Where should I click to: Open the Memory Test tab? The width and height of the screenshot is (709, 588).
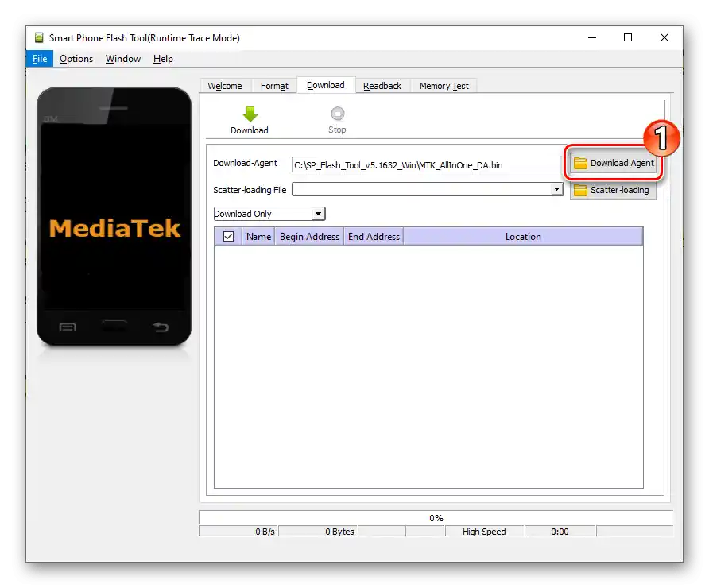pos(444,85)
